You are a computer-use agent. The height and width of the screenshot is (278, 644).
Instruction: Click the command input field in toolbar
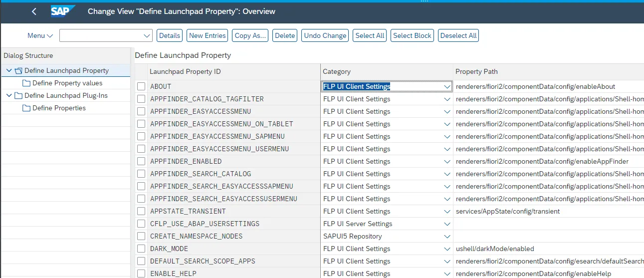(x=101, y=35)
